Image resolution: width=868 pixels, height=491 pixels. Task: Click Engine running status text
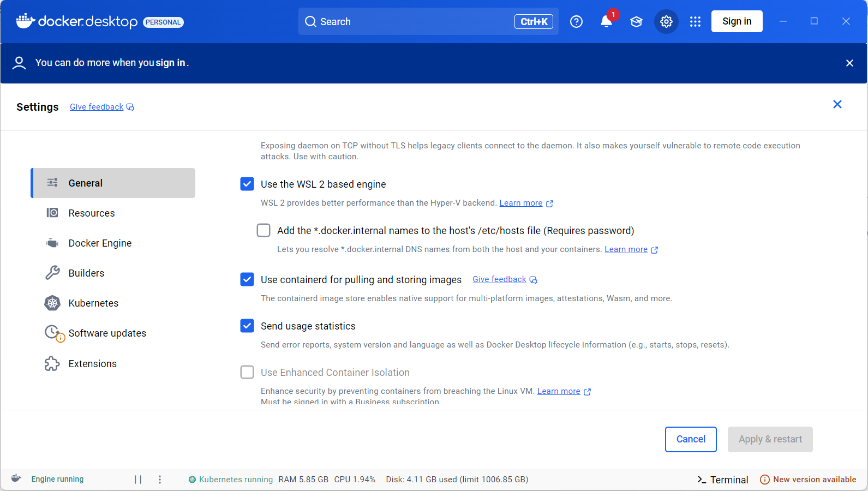57,479
